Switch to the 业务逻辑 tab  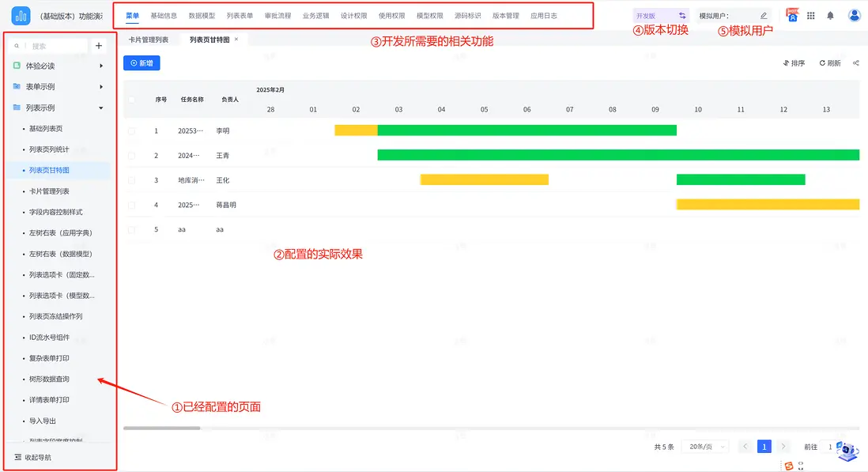[x=315, y=16]
